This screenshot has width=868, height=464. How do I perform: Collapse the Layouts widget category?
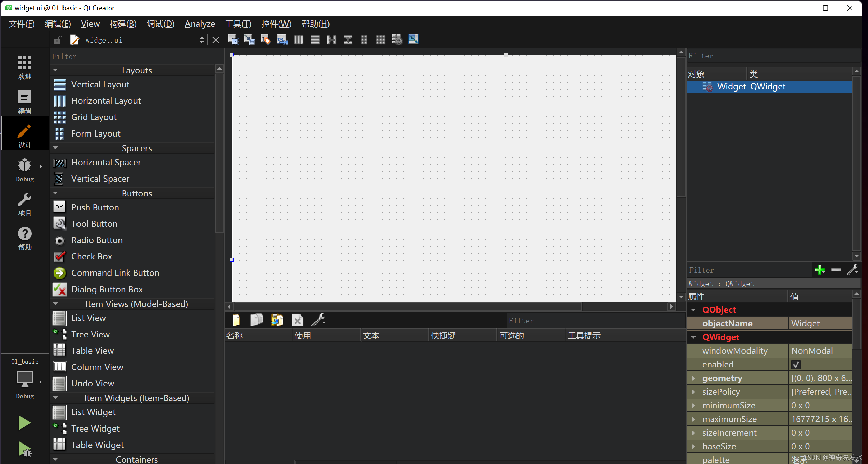point(55,70)
